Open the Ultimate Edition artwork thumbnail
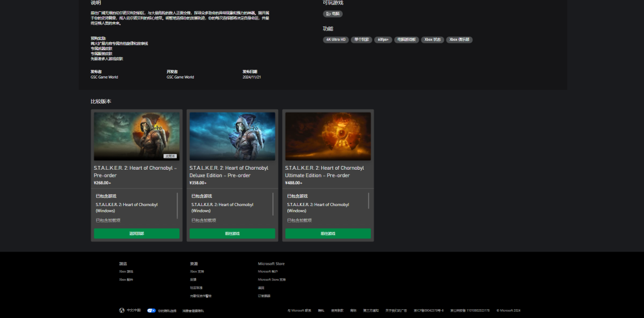Screen dimensions: 644x318 [328, 136]
